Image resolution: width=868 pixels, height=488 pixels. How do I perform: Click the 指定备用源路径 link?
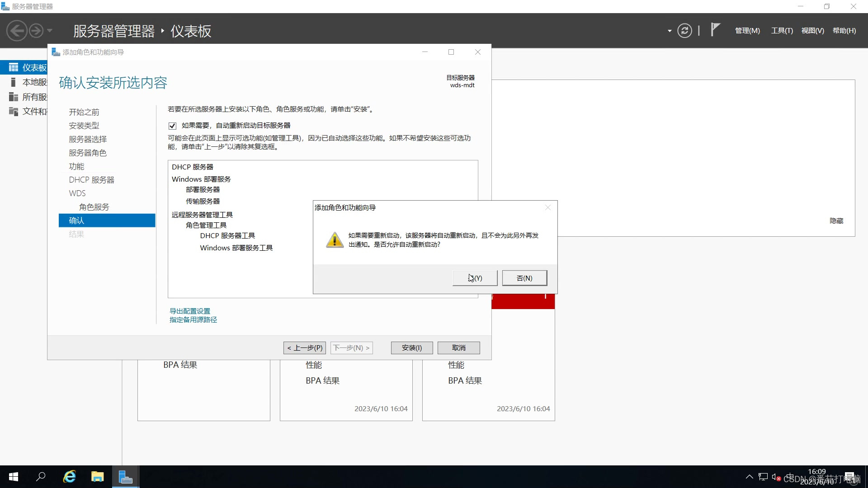pyautogui.click(x=193, y=319)
